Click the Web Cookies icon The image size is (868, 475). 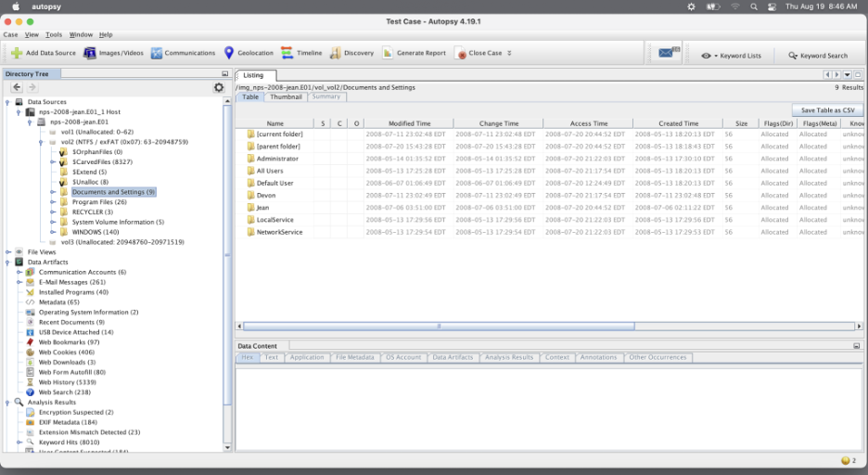(x=31, y=353)
